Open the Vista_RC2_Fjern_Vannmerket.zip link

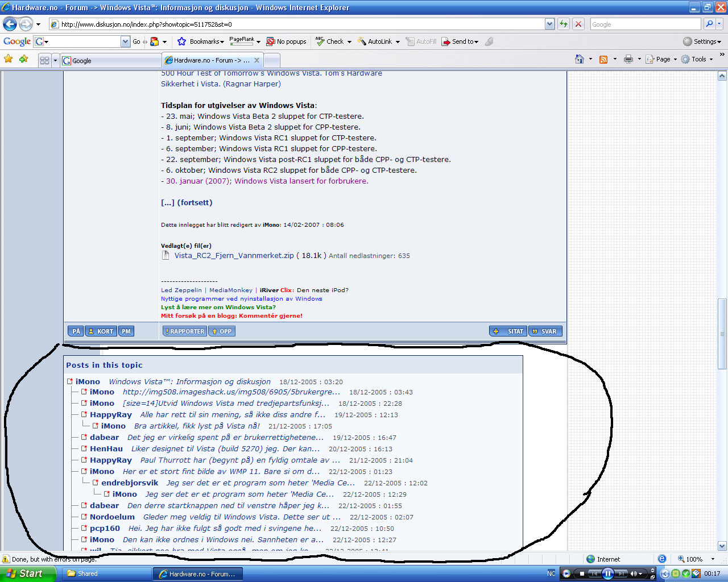tap(234, 256)
